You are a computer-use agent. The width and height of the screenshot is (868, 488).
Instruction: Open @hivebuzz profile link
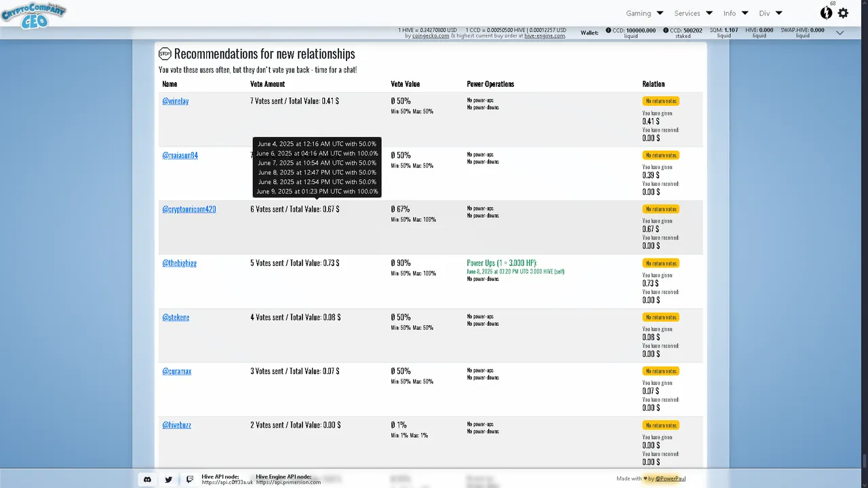point(176,425)
